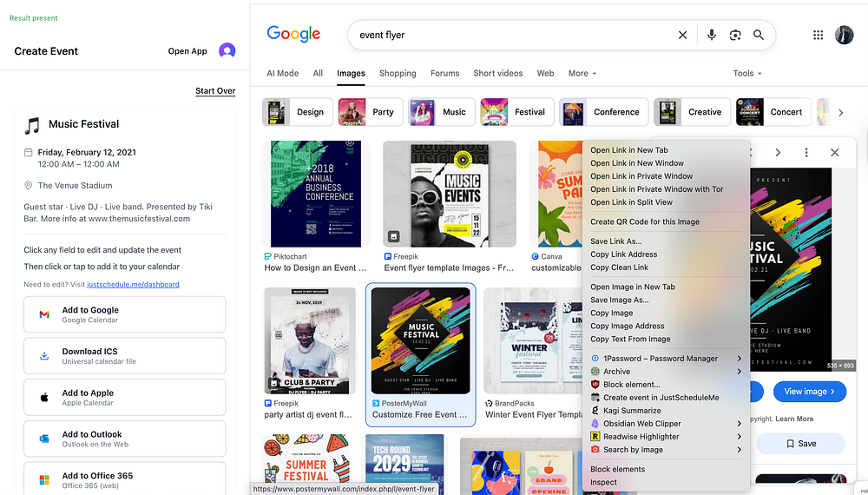Open Google apps grid icon
Viewport: 868px width, 495px height.
(818, 35)
